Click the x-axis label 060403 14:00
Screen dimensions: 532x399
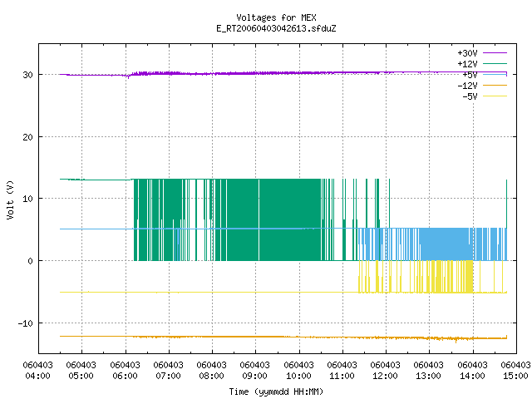473,371
